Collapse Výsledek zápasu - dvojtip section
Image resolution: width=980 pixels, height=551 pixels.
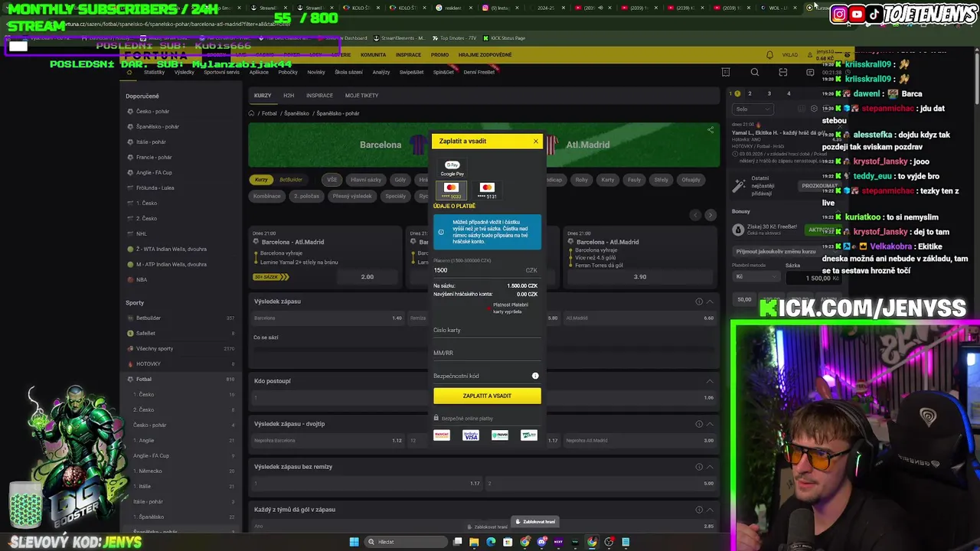coord(710,424)
